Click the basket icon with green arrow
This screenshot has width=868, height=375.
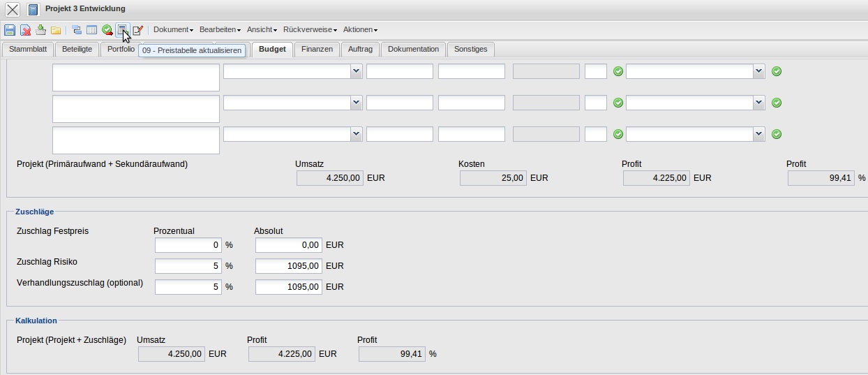pos(40,30)
